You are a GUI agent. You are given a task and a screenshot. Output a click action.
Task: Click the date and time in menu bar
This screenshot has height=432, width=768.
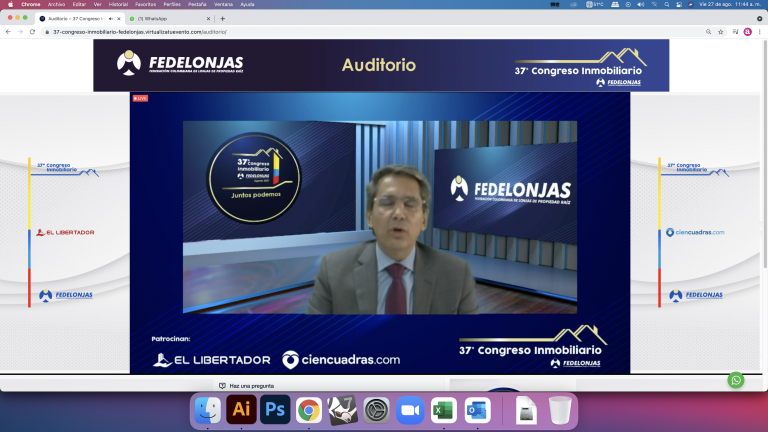730,4
